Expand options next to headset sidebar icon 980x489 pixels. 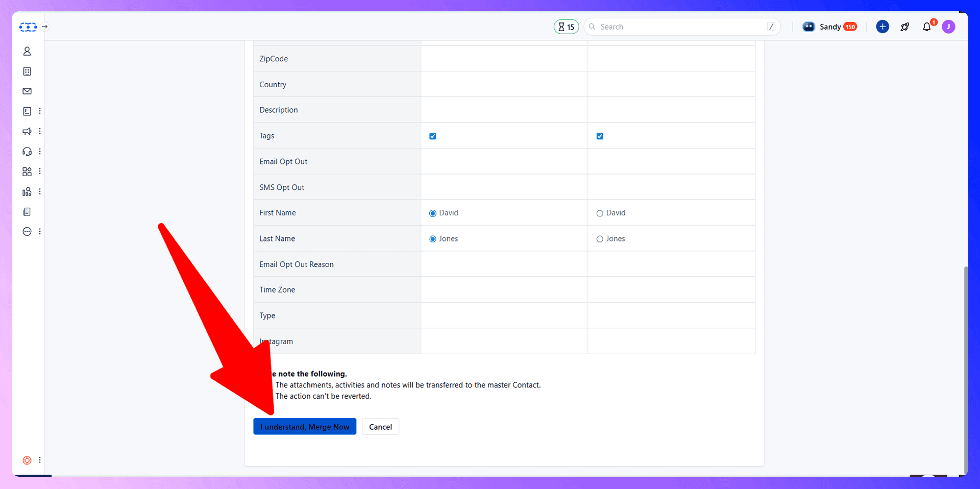coord(40,152)
